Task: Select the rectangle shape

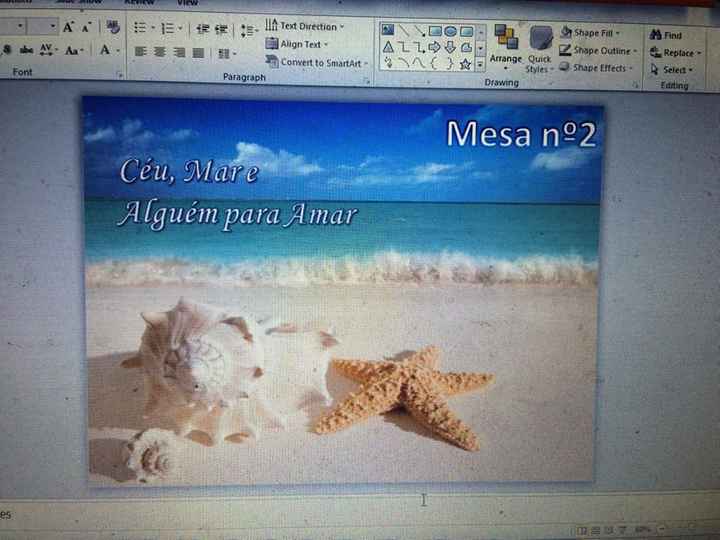Action: [435, 31]
